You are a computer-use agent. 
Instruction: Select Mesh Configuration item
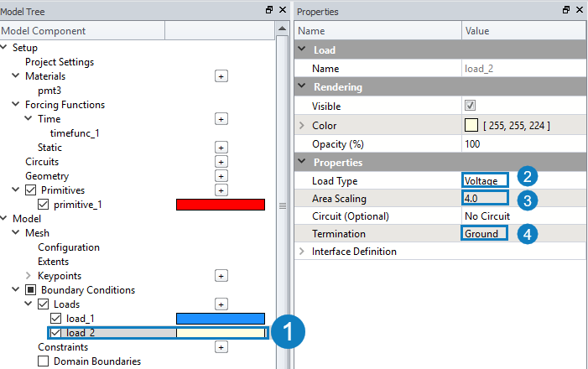(69, 247)
